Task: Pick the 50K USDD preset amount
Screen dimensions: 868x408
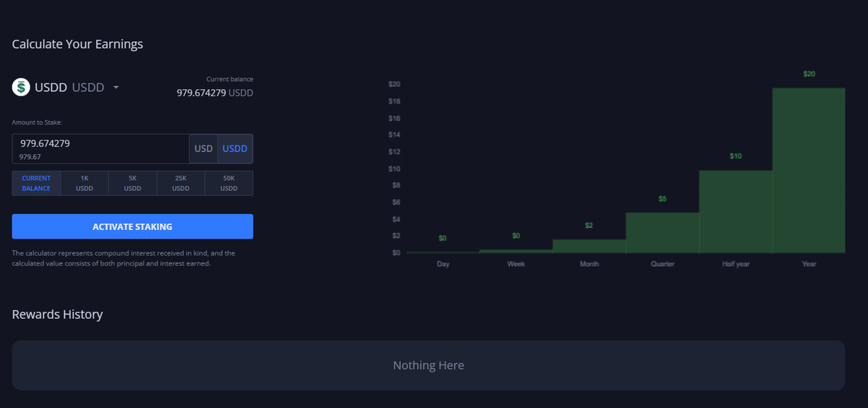Action: (x=229, y=183)
